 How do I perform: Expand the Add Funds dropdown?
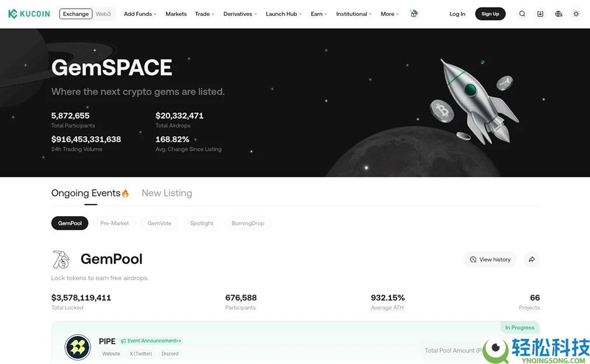pos(140,14)
